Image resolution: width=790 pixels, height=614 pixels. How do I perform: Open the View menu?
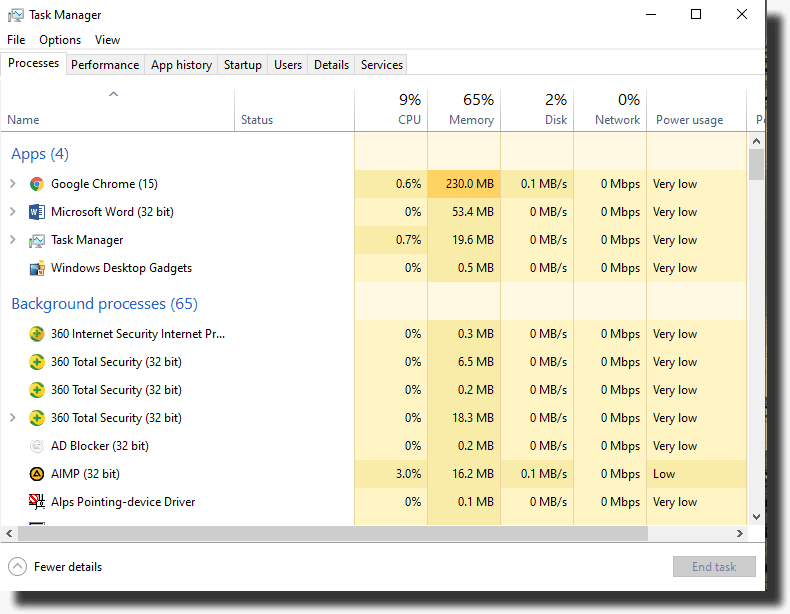107,40
